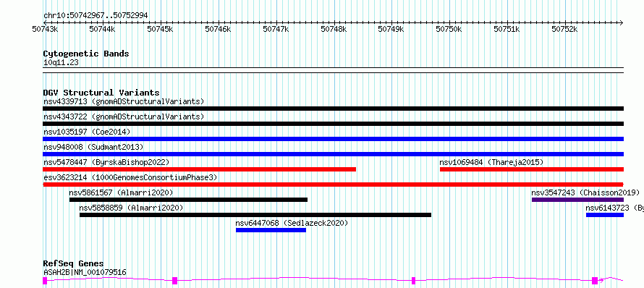Open the nsv6447068 (Sedlazeck2020) label

tap(292, 223)
